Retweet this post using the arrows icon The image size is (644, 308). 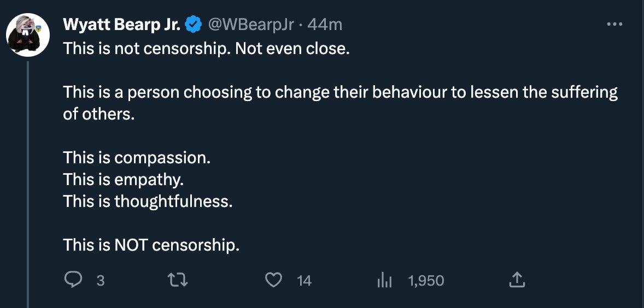[179, 280]
